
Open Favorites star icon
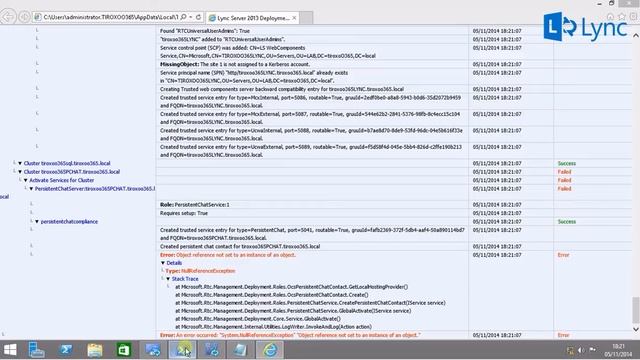click(622, 17)
